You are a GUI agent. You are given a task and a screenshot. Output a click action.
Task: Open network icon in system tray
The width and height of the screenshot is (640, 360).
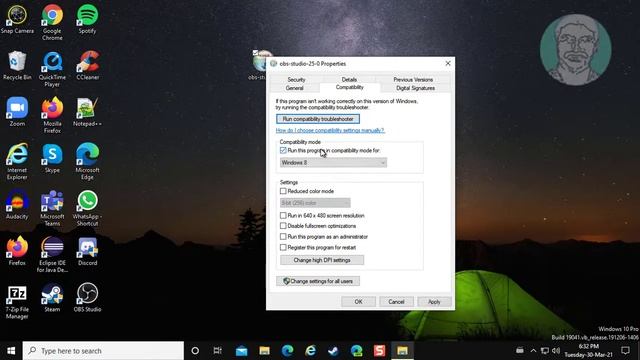(x=544, y=351)
